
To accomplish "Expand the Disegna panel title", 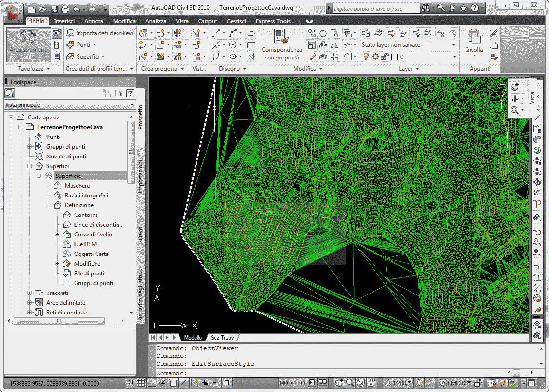I will coord(233,69).
